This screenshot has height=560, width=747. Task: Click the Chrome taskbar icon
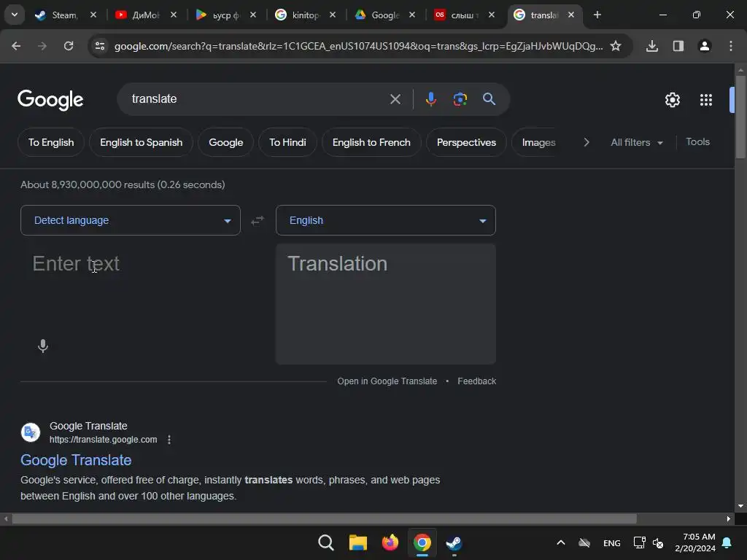(x=422, y=542)
